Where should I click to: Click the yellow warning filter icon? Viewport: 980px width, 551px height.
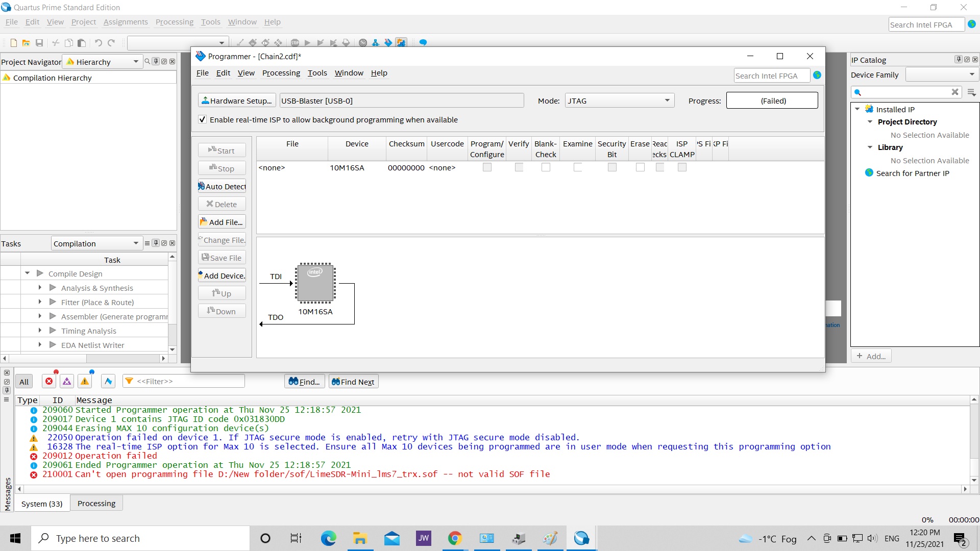85,381
